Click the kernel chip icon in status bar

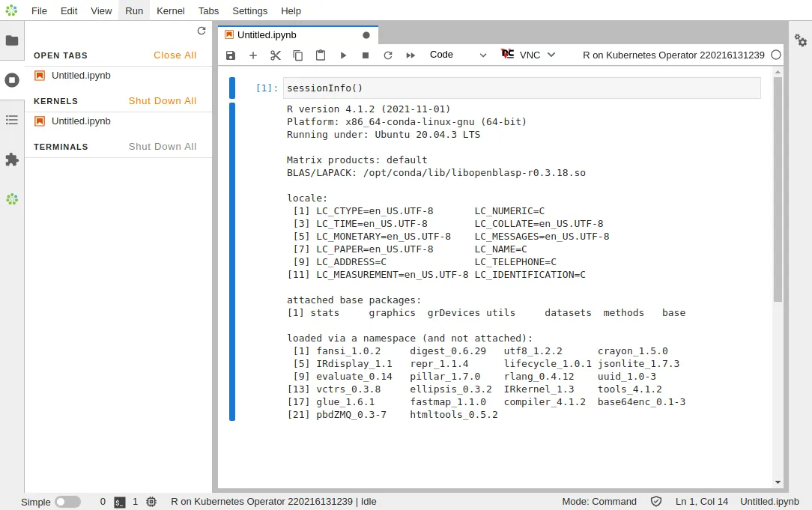click(x=151, y=502)
